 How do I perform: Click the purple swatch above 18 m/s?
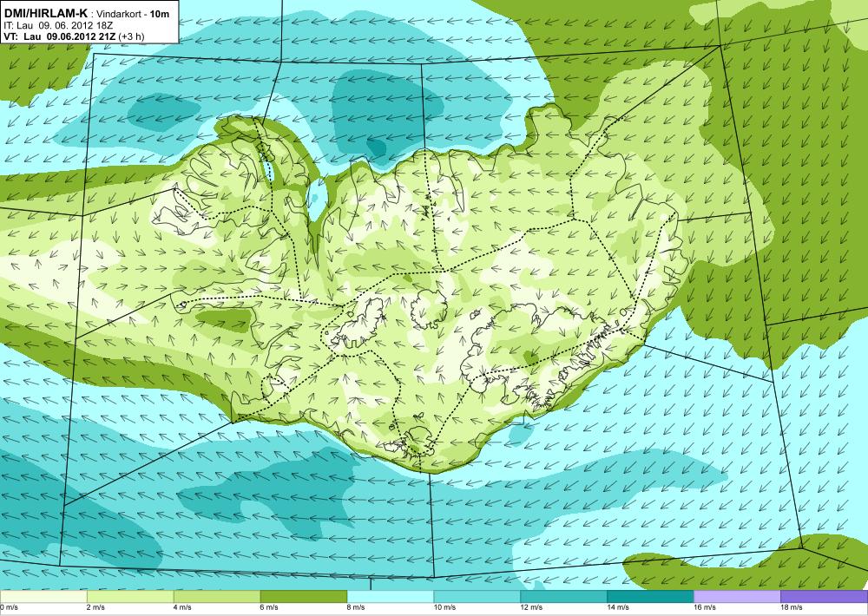pyautogui.click(x=825, y=597)
